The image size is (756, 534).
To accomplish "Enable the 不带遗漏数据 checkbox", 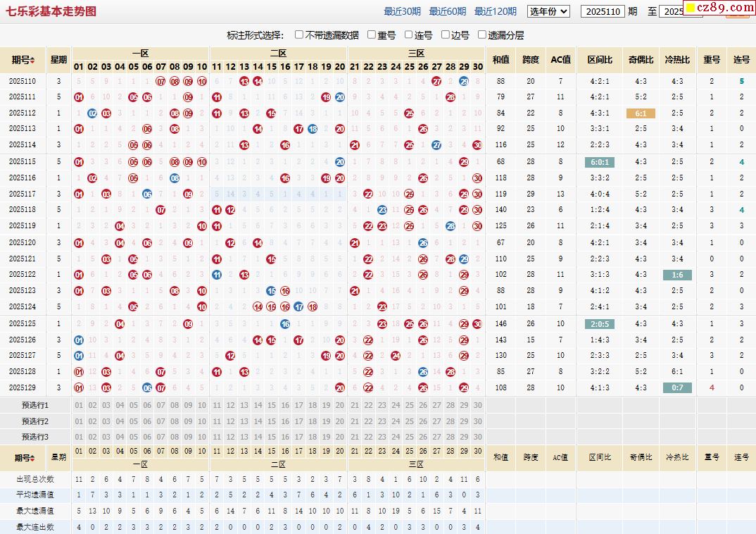I will 299,35.
